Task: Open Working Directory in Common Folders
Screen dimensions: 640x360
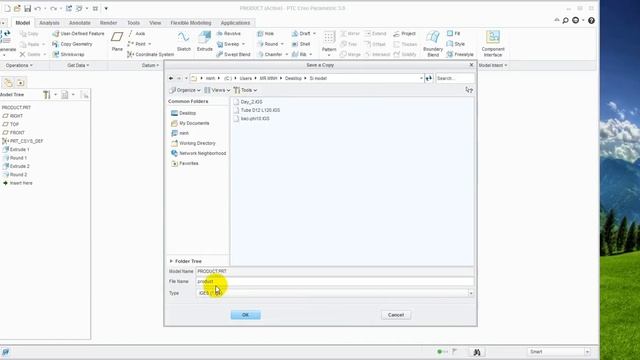Action: point(193,143)
